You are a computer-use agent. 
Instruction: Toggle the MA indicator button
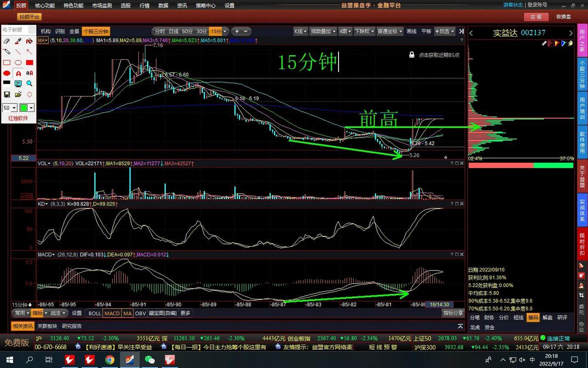coord(127,313)
